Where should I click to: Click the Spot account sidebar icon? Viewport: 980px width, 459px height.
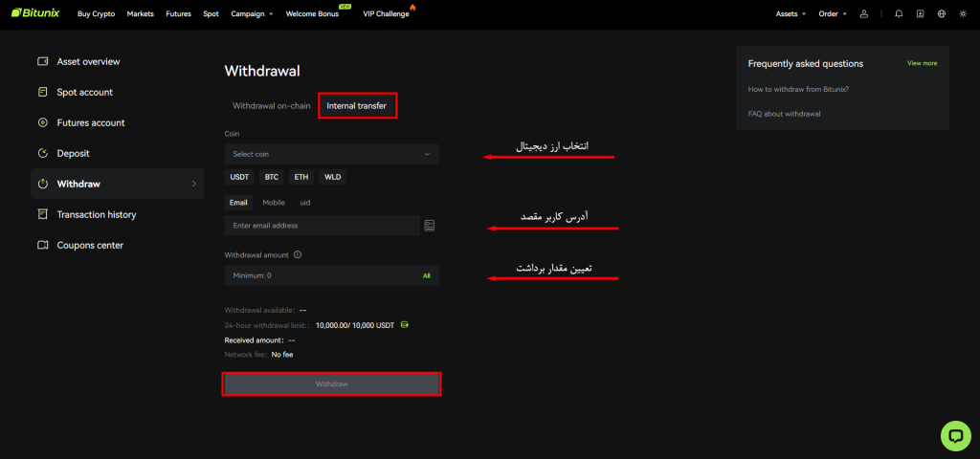(43, 93)
